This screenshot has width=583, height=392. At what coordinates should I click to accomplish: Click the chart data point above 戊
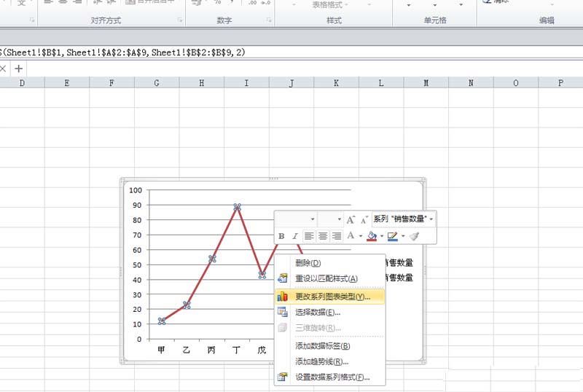pyautogui.click(x=262, y=275)
